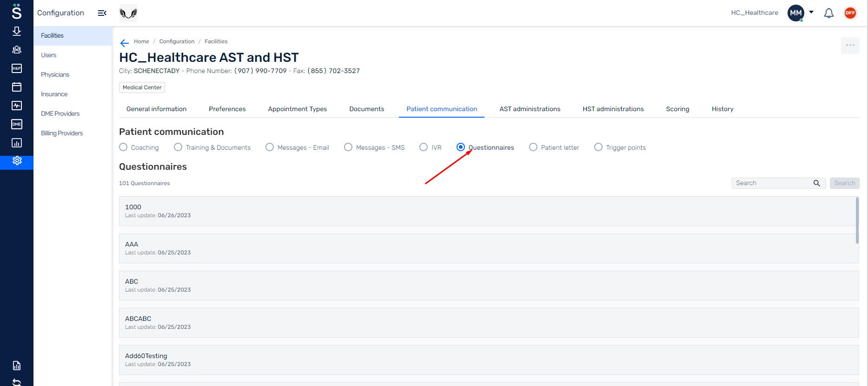Open the AST administrations tab
Image resolution: width=868 pixels, height=386 pixels.
[x=530, y=109]
